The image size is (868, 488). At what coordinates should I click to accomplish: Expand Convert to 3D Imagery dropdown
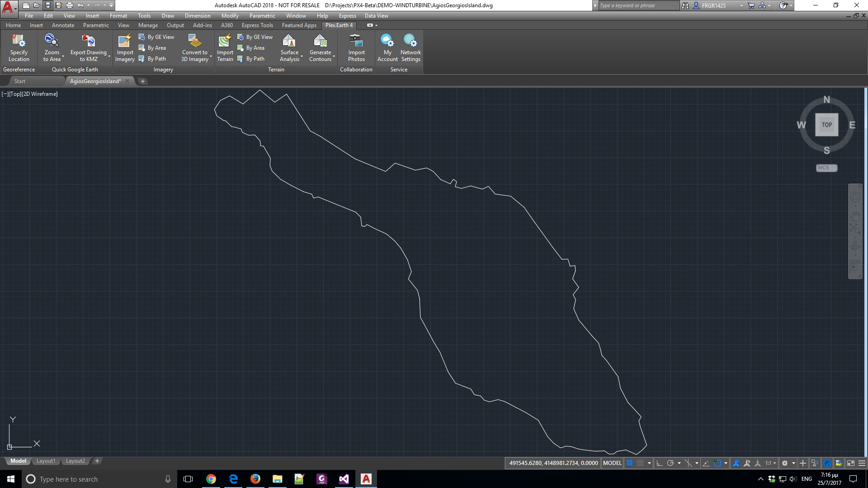click(211, 57)
